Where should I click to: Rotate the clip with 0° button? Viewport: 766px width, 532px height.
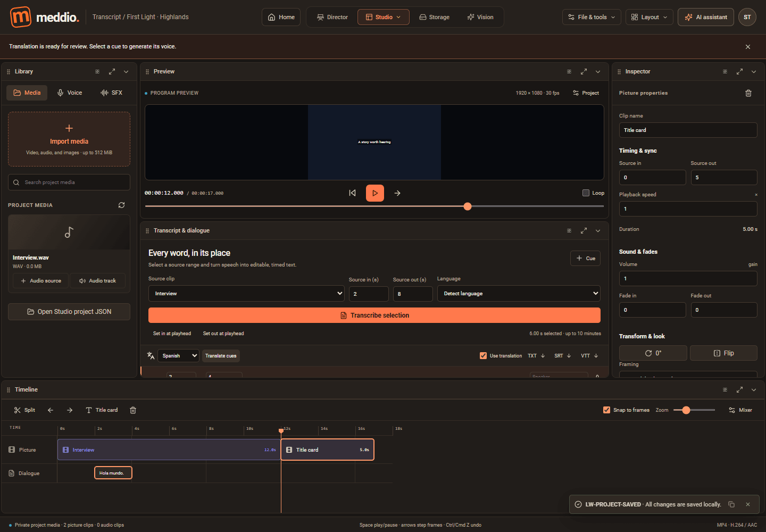pos(653,353)
